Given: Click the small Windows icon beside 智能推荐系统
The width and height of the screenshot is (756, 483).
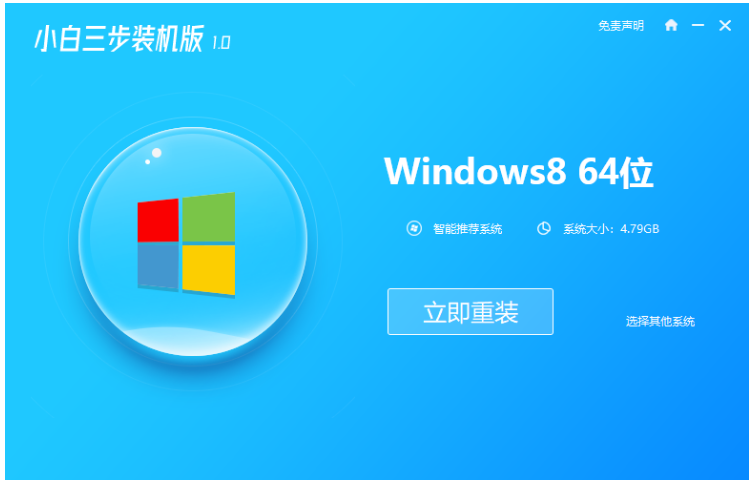Looking at the screenshot, I should [x=414, y=228].
